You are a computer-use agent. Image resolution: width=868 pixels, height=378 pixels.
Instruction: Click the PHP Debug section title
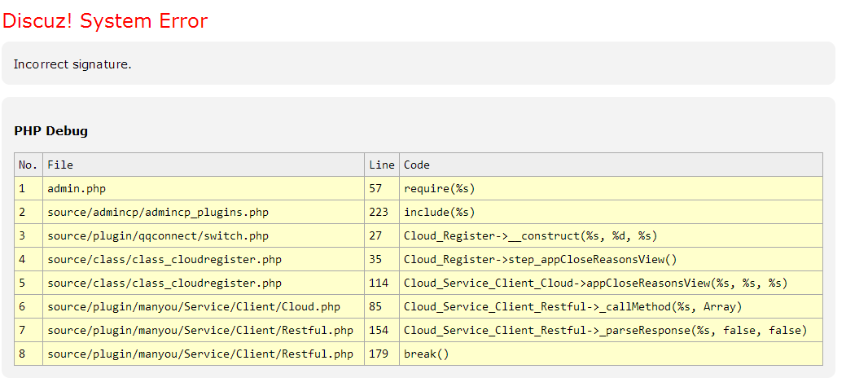point(51,130)
